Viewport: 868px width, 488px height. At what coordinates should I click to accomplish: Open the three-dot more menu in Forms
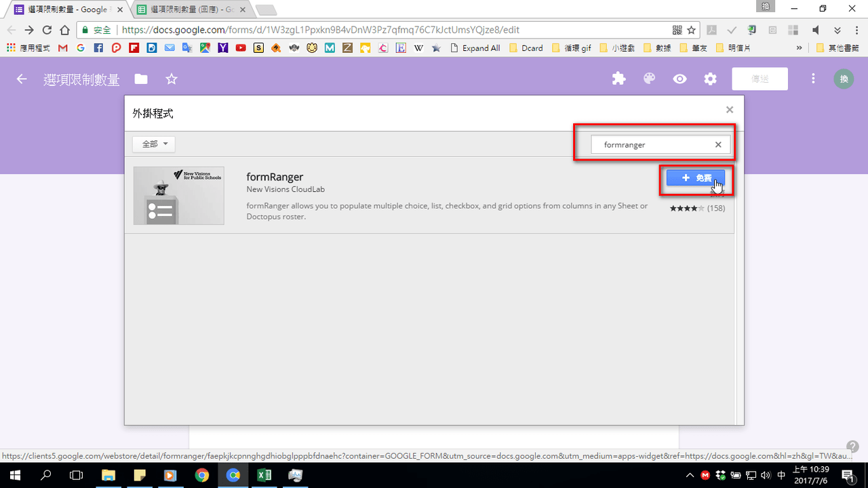coord(813,79)
